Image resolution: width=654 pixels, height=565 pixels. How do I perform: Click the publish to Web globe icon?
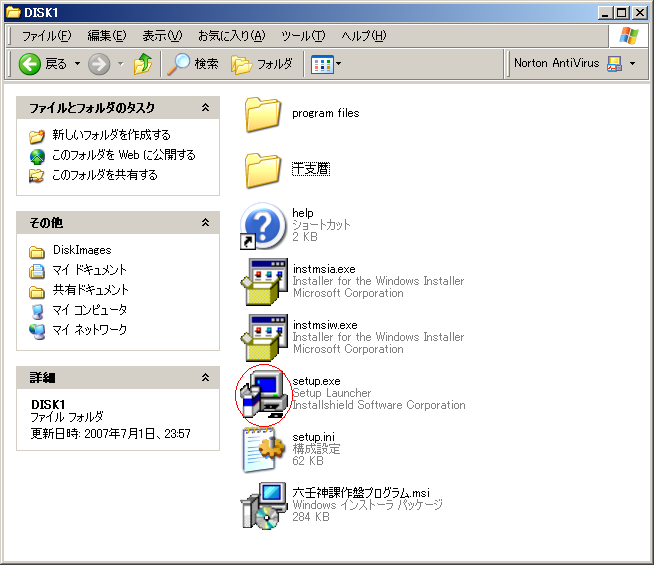click(x=37, y=156)
